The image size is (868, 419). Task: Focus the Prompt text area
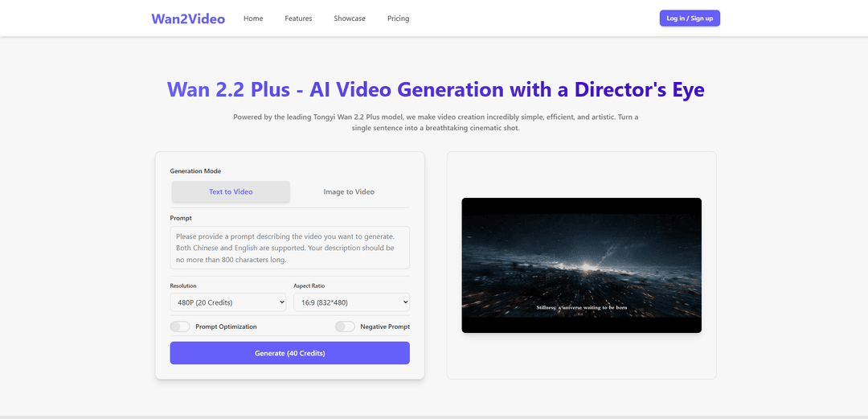click(289, 248)
